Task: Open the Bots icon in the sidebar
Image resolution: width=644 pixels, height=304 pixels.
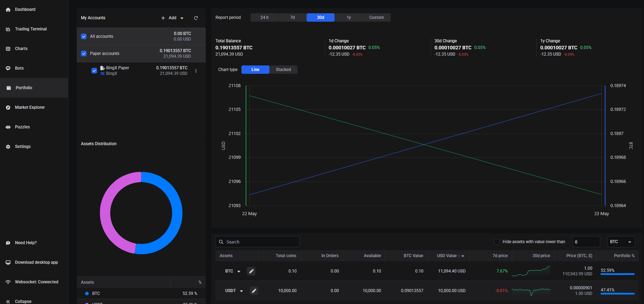Action: tap(8, 68)
